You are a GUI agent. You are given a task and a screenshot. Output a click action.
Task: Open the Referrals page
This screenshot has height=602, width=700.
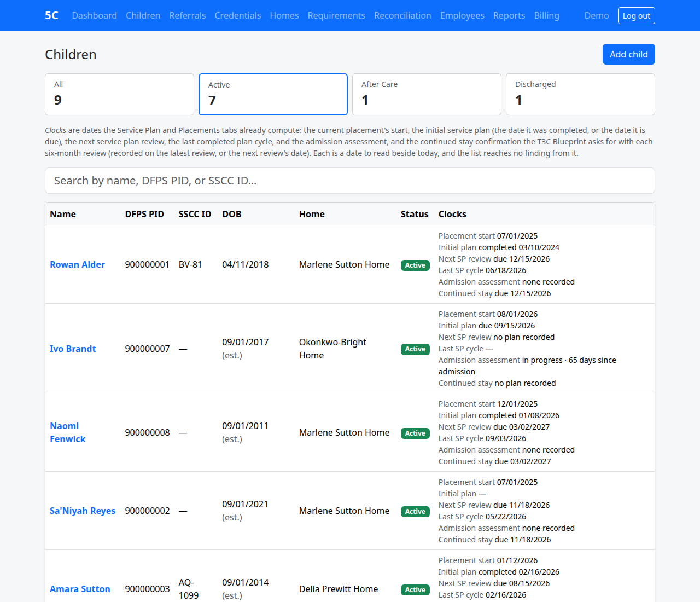pyautogui.click(x=188, y=15)
